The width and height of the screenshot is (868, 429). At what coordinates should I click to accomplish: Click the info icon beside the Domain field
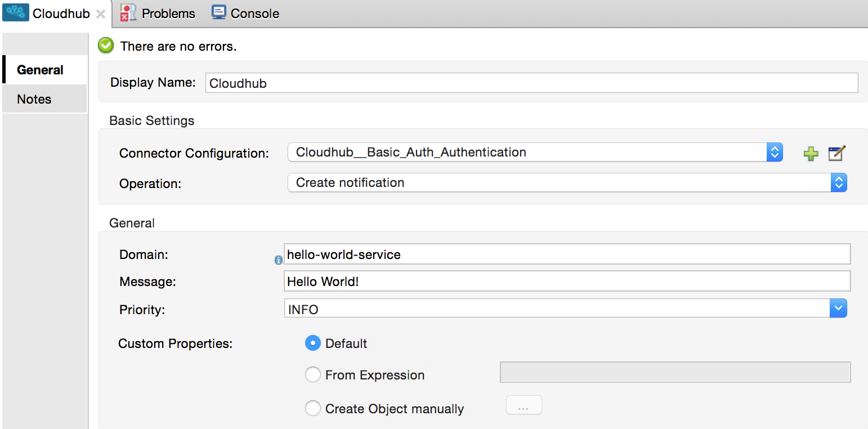click(x=279, y=260)
